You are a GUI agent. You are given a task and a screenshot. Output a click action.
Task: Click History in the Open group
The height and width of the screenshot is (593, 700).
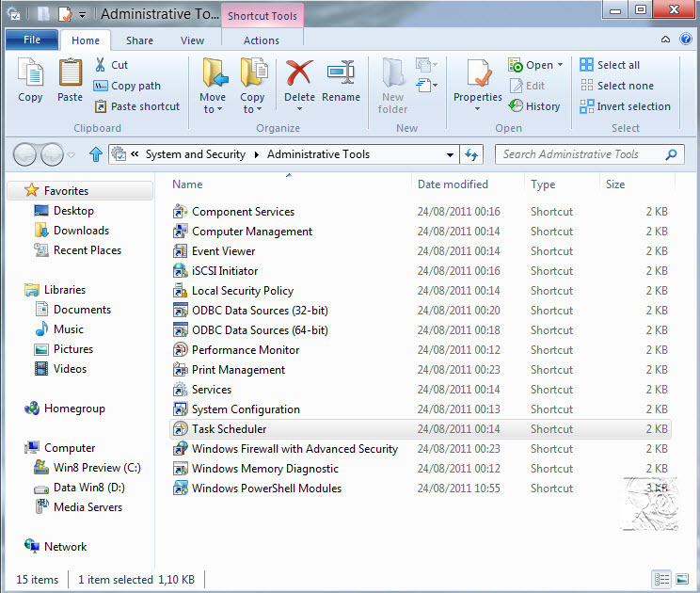(x=534, y=106)
